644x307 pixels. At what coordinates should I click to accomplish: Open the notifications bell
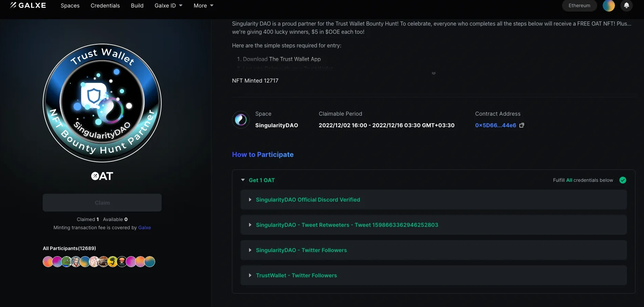[x=626, y=5]
